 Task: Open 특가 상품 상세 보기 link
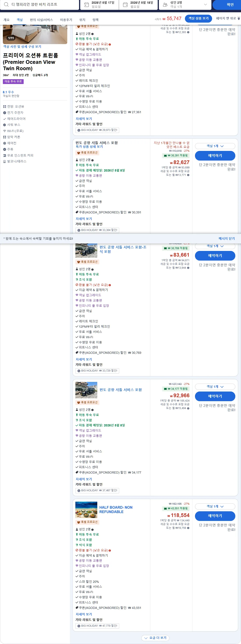(x=89, y=147)
